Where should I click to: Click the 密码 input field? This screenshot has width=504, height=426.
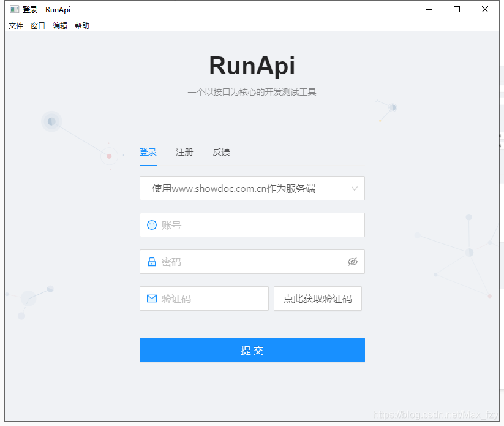point(245,262)
